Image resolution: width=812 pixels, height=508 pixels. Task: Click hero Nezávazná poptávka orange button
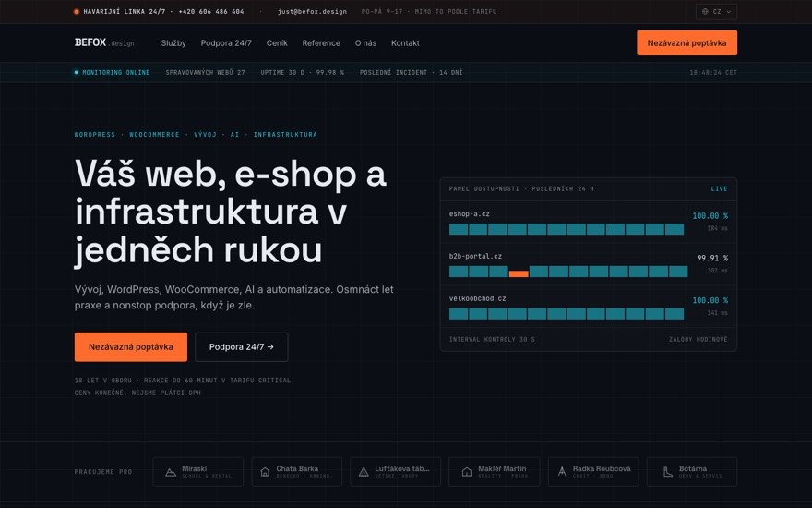[x=131, y=346]
